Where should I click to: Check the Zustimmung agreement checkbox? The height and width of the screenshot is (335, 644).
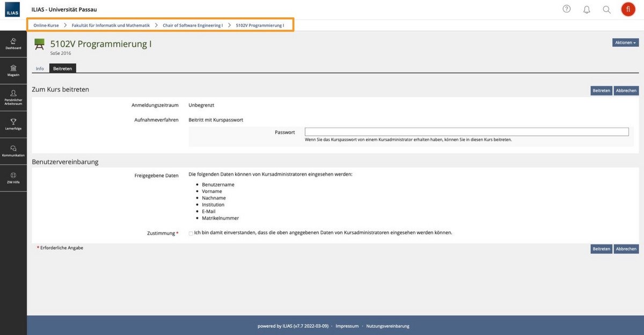pos(191,233)
